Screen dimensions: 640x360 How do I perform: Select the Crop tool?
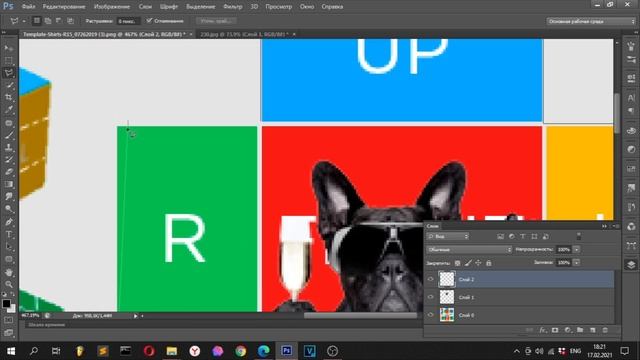pyautogui.click(x=9, y=98)
